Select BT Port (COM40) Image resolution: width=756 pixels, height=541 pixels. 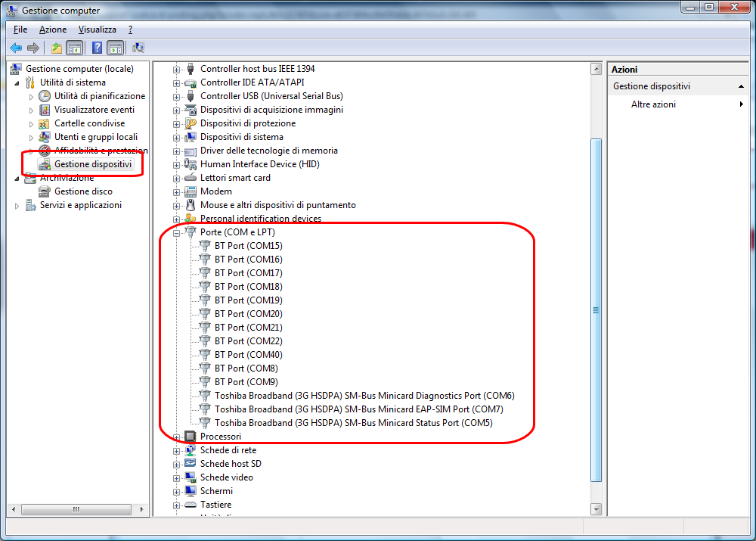pyautogui.click(x=248, y=355)
